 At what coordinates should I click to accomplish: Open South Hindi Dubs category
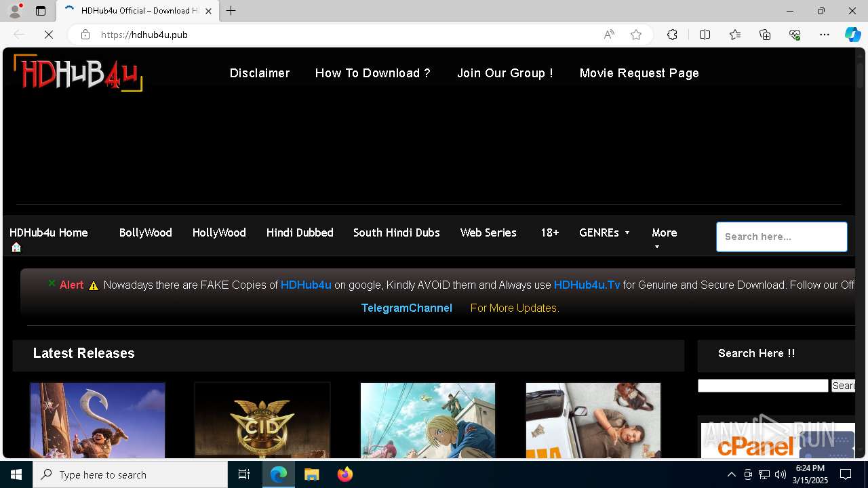[x=397, y=232]
